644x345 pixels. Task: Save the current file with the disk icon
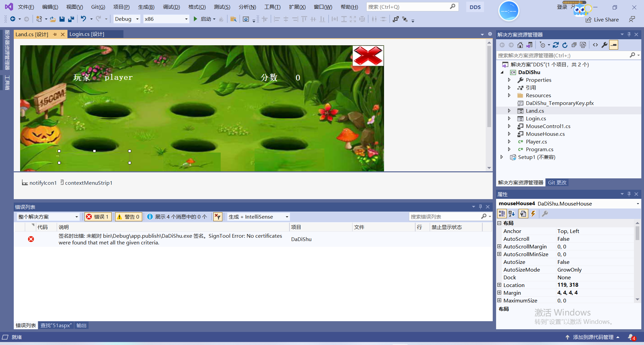coord(62,19)
